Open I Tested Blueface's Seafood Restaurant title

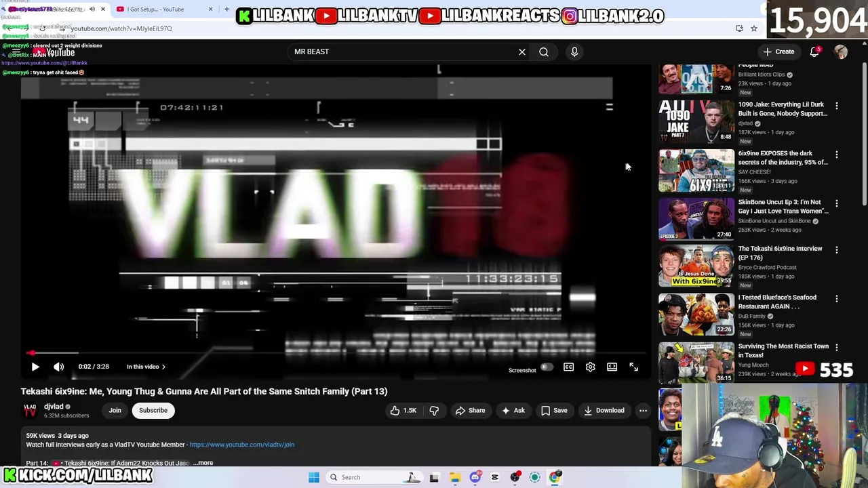point(777,302)
